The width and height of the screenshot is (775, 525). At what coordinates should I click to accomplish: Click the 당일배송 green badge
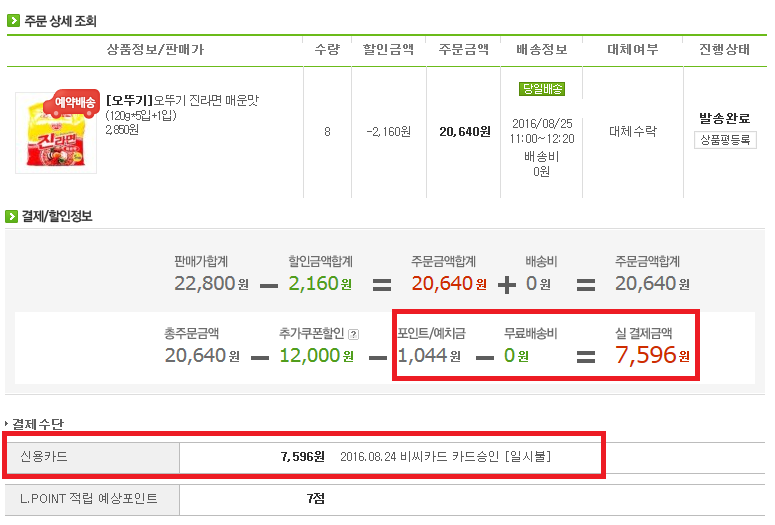[541, 89]
